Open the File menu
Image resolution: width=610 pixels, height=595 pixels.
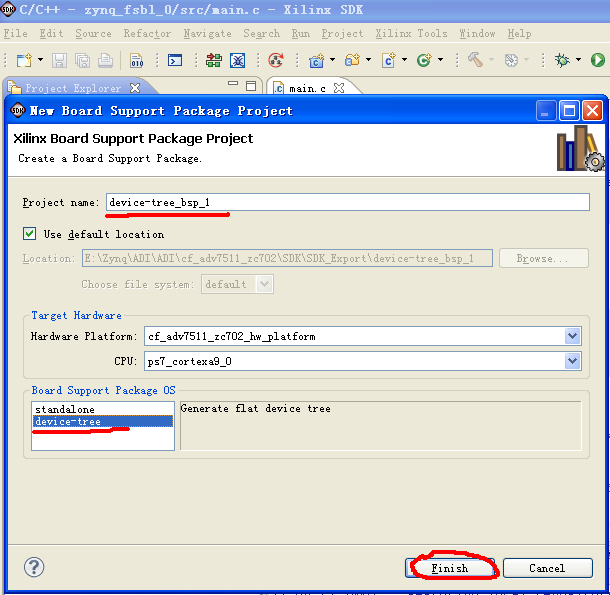pos(16,33)
